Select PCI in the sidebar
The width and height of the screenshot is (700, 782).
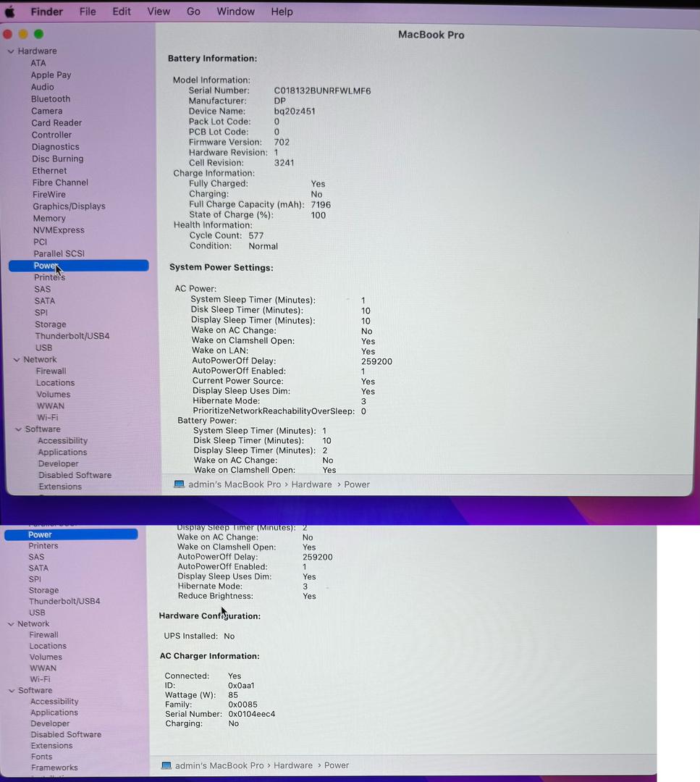(x=41, y=242)
